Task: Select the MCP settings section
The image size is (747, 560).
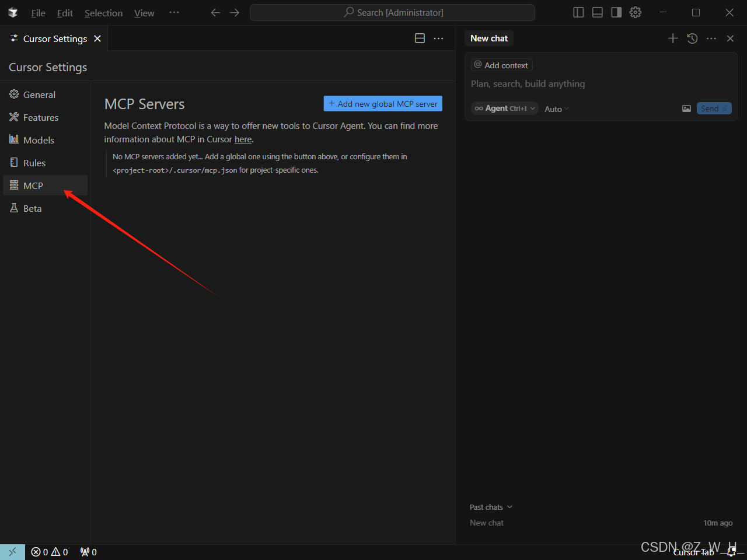Action: [45, 185]
